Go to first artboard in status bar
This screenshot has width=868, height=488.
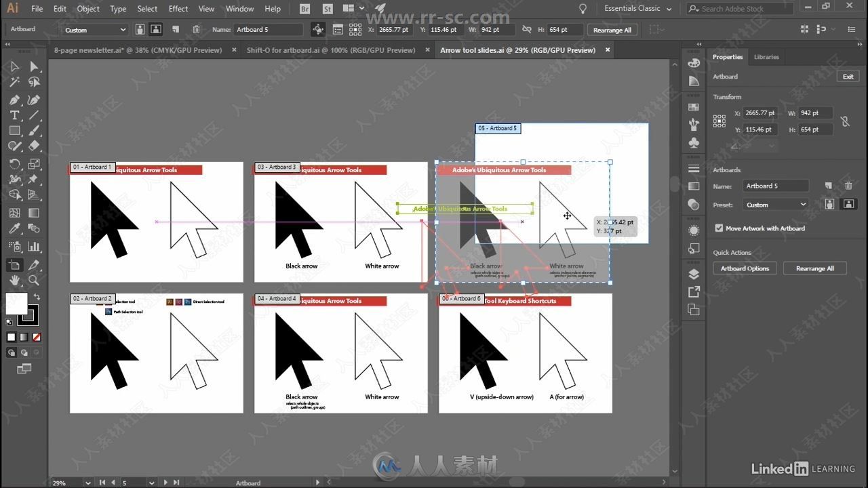tap(102, 483)
